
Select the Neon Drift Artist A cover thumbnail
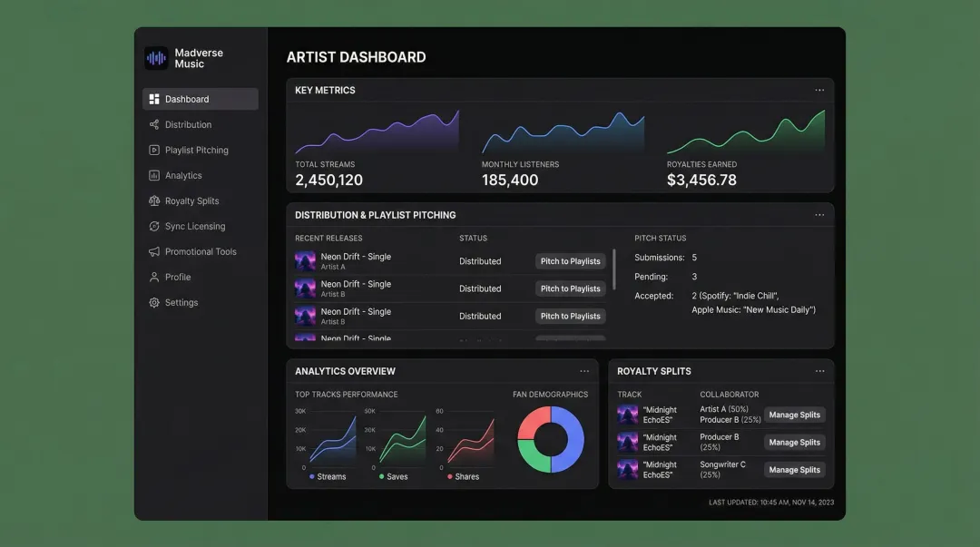pos(305,261)
